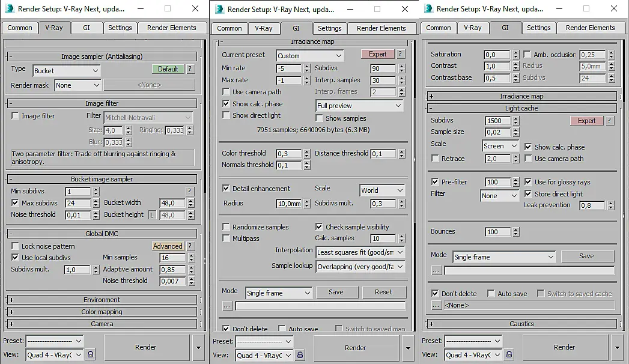Open Render Elements tab in right window
This screenshot has height=364, width=629.
point(590,28)
